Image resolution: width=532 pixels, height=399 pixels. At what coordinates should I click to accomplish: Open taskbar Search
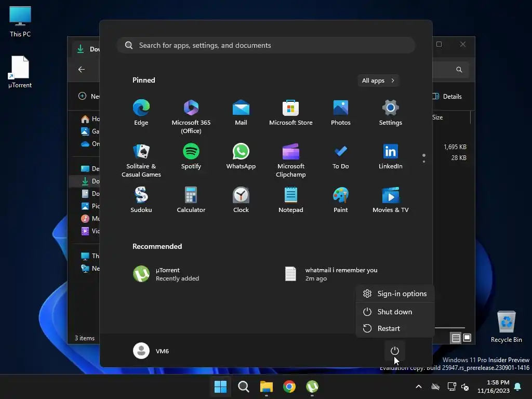point(243,387)
